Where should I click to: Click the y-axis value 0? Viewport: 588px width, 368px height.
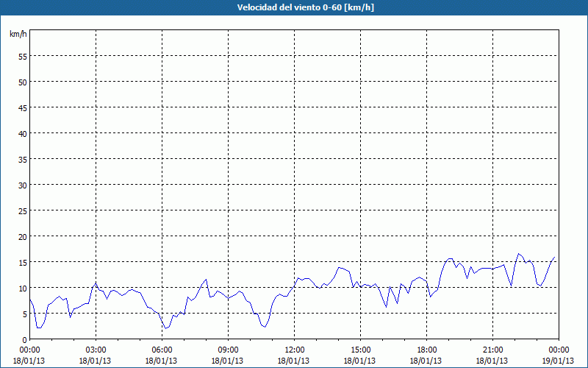[25, 340]
